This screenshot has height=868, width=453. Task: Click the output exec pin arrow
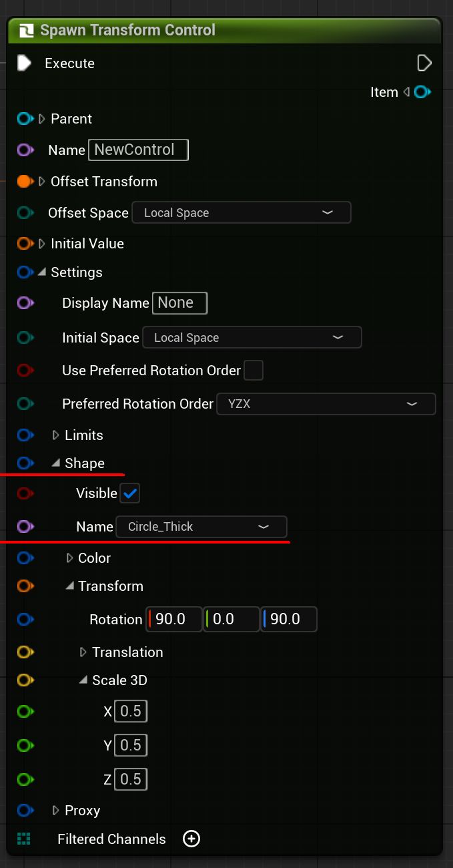pos(424,63)
